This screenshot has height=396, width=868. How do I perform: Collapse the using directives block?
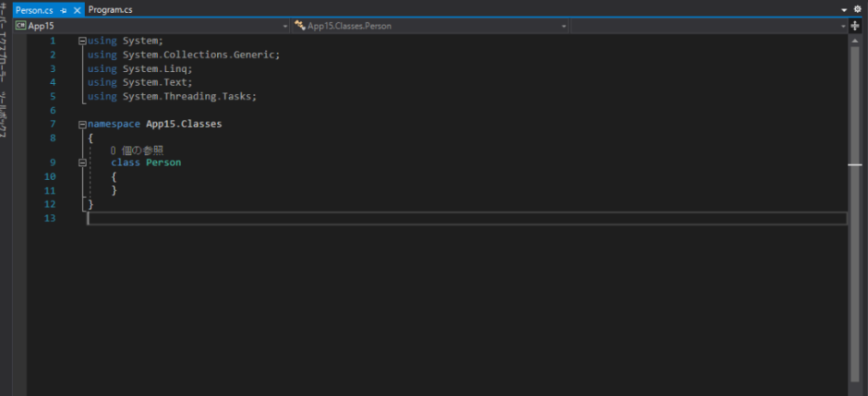83,41
